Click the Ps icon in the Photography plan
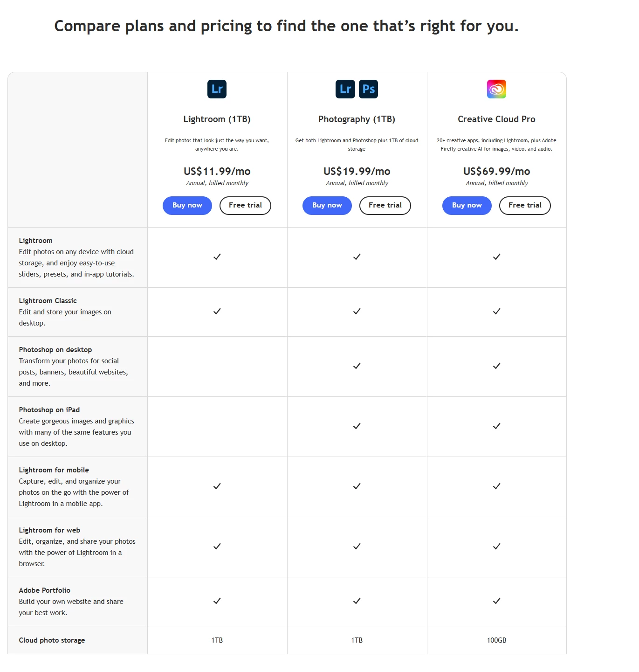639x672 pixels. 368,89
